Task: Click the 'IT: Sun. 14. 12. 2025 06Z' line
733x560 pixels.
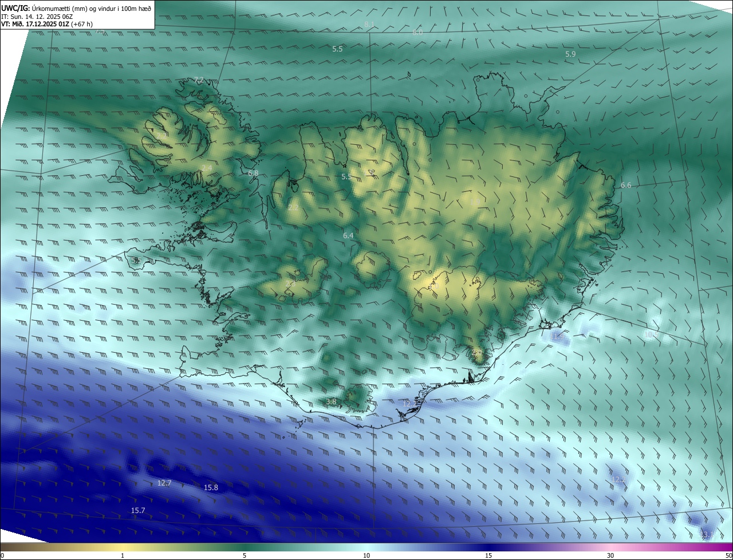Action: 37,16
